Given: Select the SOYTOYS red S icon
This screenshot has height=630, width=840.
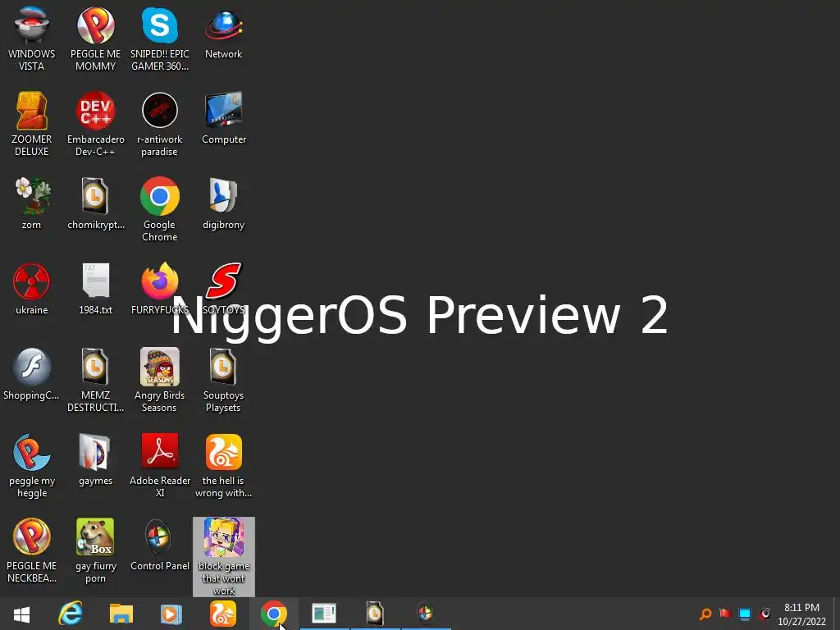Looking at the screenshot, I should (x=223, y=288).
